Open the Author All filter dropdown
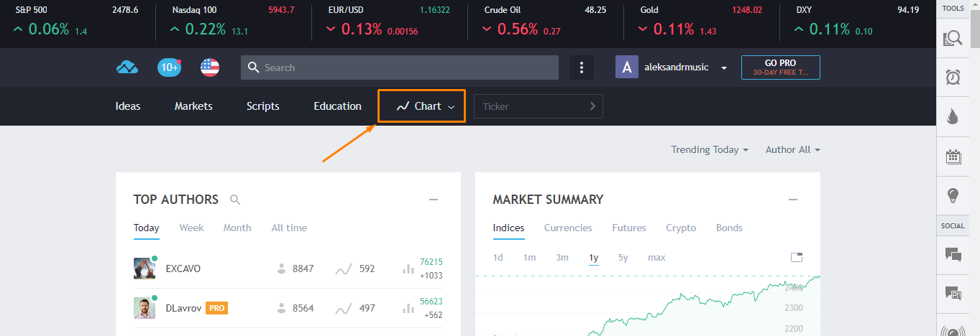 tap(792, 149)
